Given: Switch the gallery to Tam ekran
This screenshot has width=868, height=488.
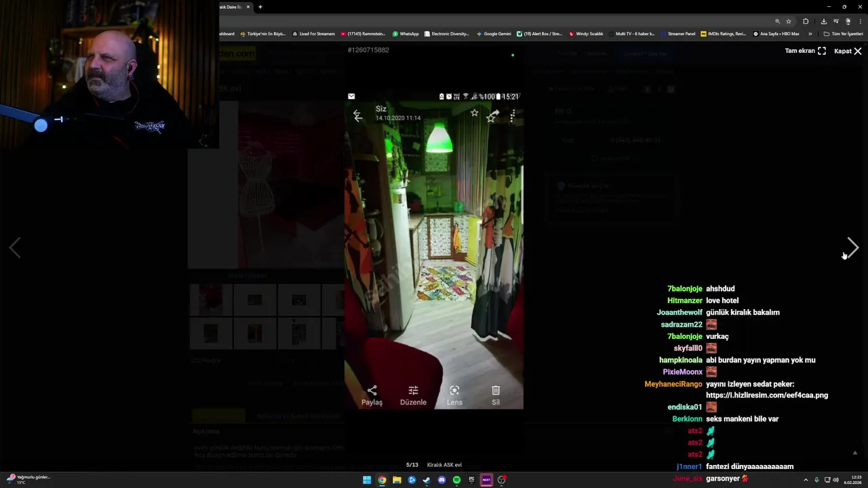Looking at the screenshot, I should (x=806, y=51).
